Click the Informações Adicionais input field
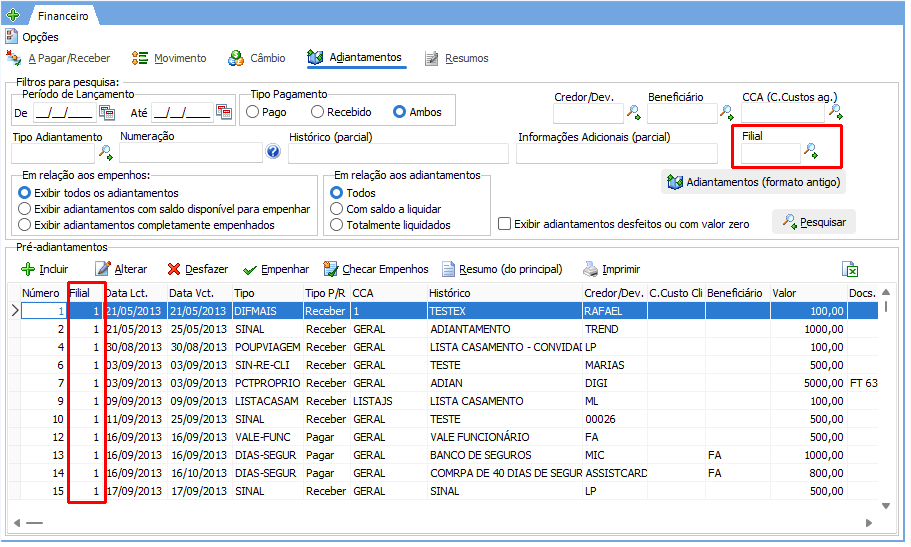Viewport: 911px width, 547px height. pyautogui.click(x=616, y=153)
